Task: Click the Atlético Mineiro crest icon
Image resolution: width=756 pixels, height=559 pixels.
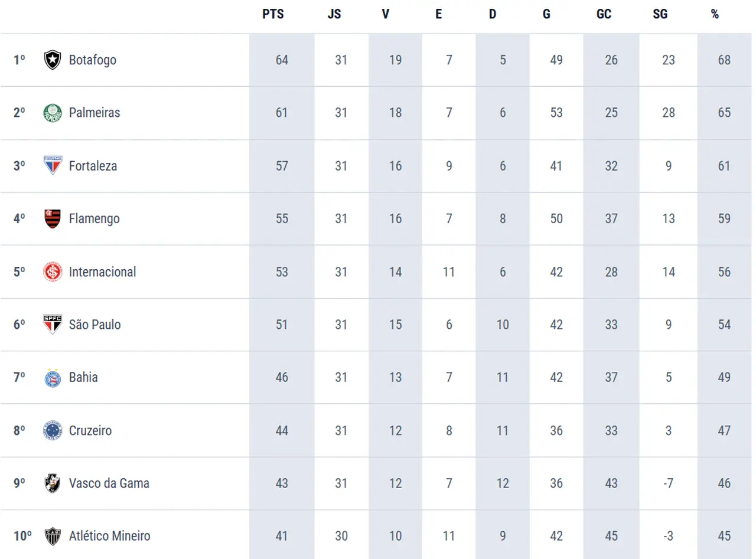Action: click(53, 536)
